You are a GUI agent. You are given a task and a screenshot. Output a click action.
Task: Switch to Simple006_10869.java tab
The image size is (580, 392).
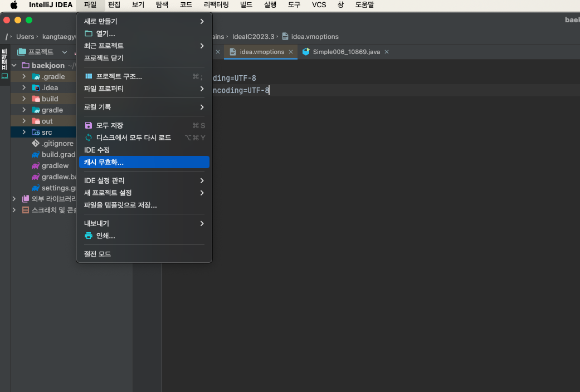(346, 52)
